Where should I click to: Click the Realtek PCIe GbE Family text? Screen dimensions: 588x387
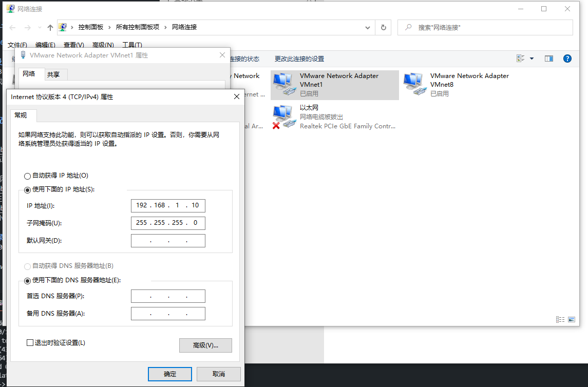[348, 126]
